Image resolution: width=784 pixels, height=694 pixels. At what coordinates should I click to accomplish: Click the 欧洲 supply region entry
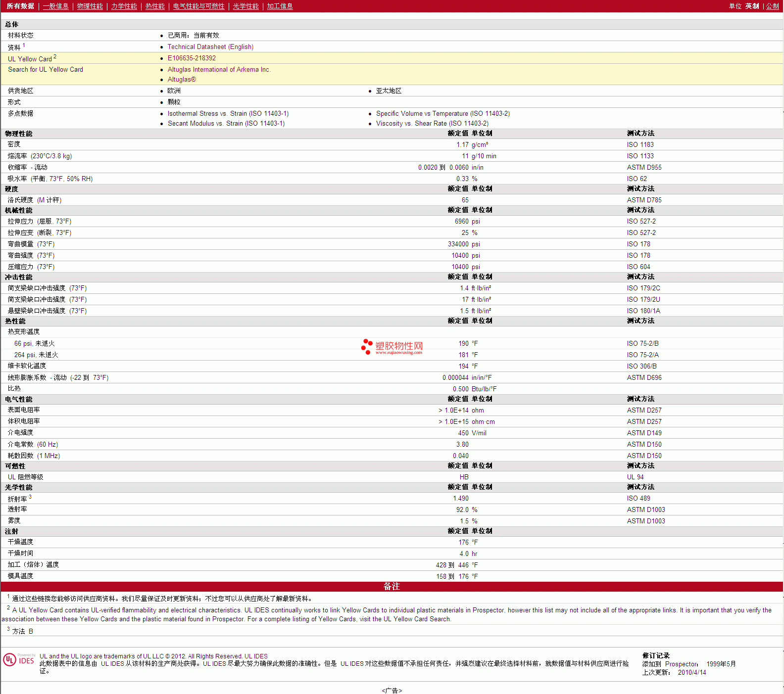coord(174,91)
